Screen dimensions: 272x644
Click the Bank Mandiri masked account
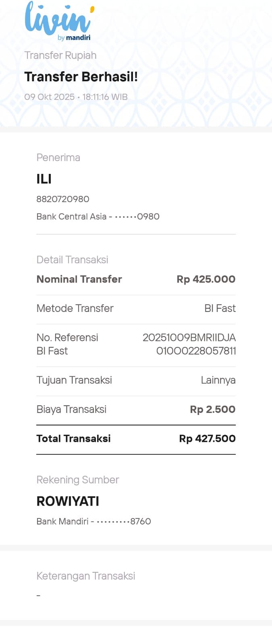click(x=93, y=521)
